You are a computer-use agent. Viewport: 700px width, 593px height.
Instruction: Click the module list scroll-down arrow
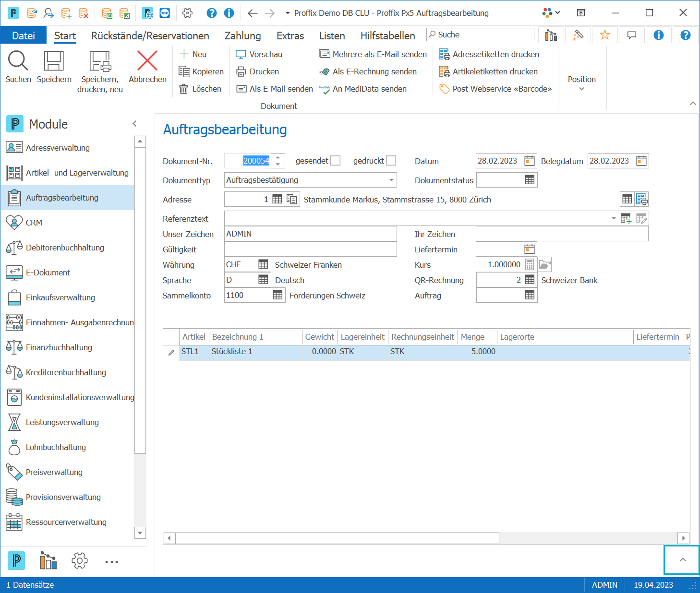[140, 533]
